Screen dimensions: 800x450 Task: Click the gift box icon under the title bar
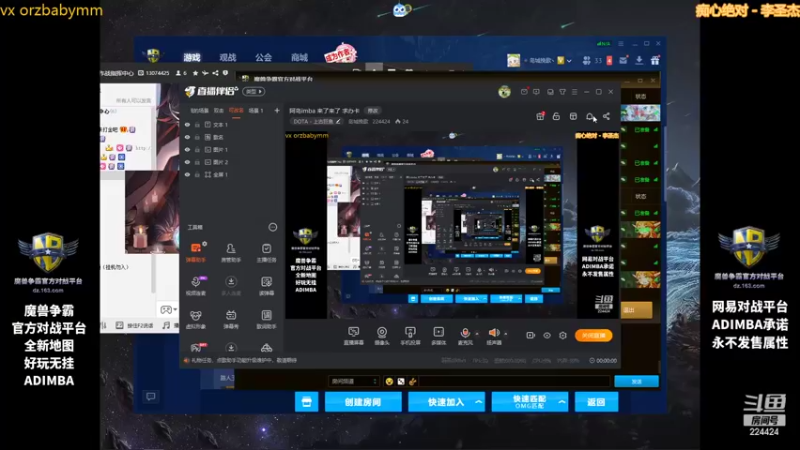click(540, 116)
